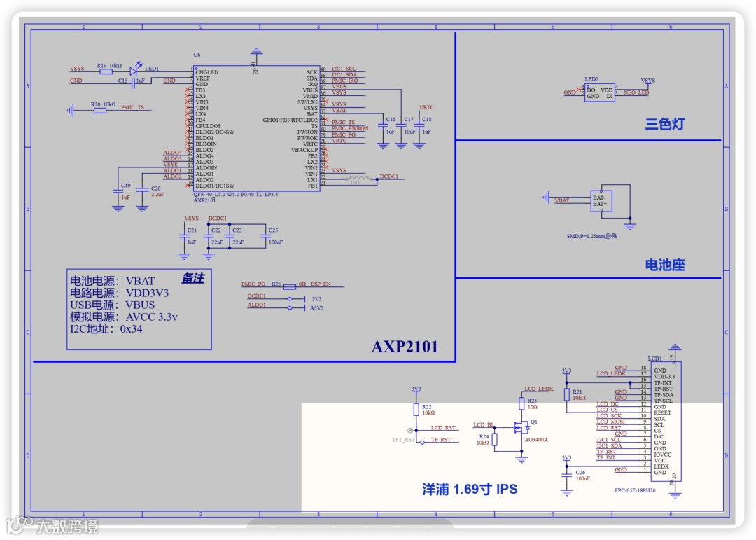The width and height of the screenshot is (756, 540).
Task: Select capacitor C20 2.2uF
Action: 141,190
